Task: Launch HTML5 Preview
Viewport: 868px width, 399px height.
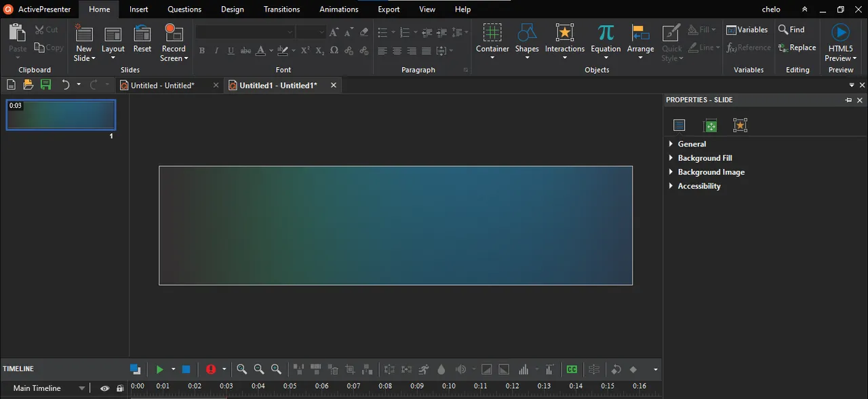Action: 841,43
